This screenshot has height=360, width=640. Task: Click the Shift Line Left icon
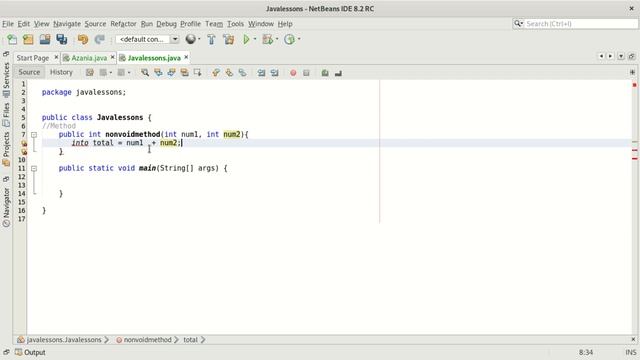261,73
